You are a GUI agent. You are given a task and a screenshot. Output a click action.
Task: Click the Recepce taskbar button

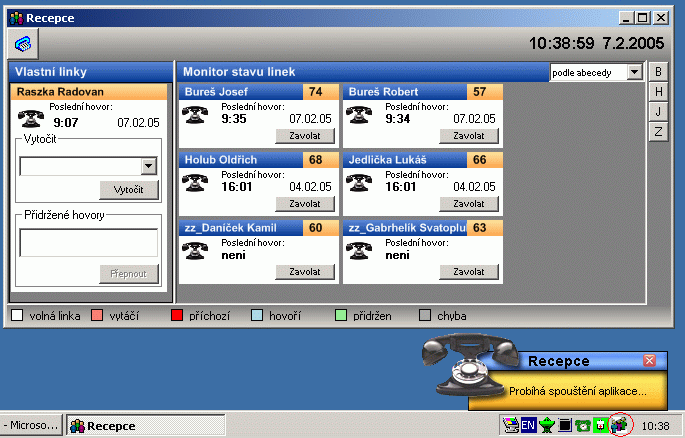coord(145,425)
